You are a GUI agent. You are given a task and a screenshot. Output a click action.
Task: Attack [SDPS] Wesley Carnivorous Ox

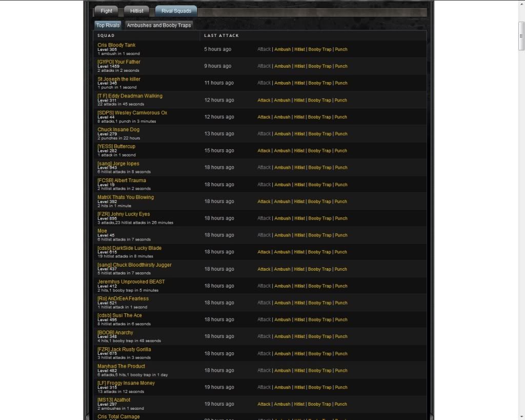[x=264, y=117]
